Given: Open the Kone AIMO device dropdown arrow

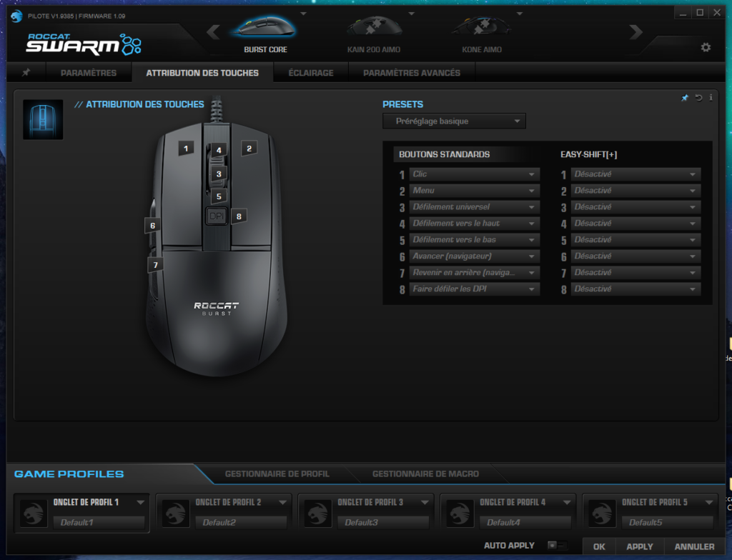Looking at the screenshot, I should click(x=520, y=14).
